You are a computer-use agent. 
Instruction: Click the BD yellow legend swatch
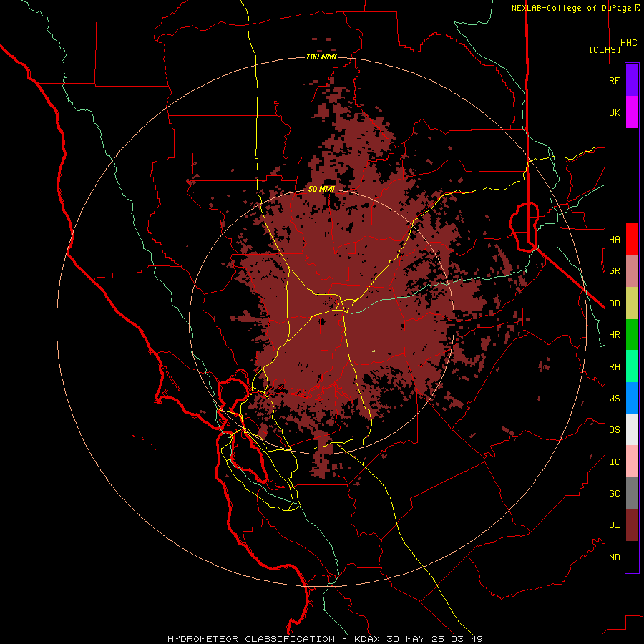(x=632, y=303)
